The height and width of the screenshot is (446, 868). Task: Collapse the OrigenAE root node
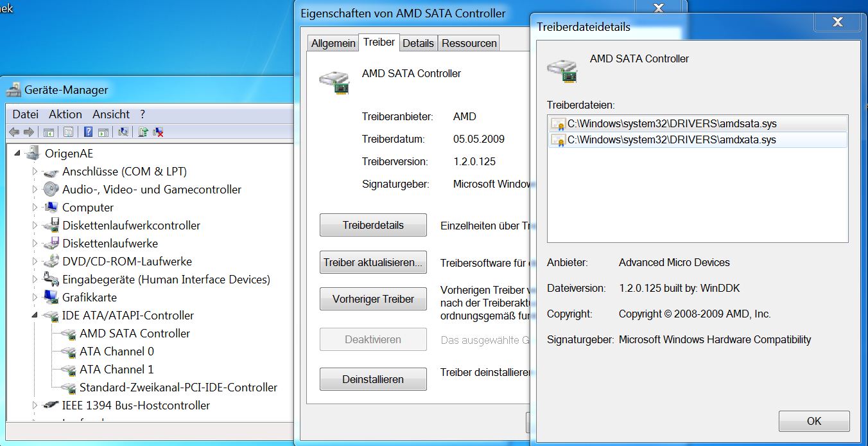coord(18,154)
